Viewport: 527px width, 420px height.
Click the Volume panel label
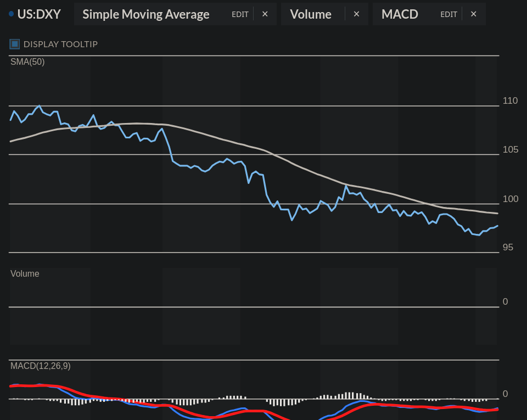tap(25, 274)
